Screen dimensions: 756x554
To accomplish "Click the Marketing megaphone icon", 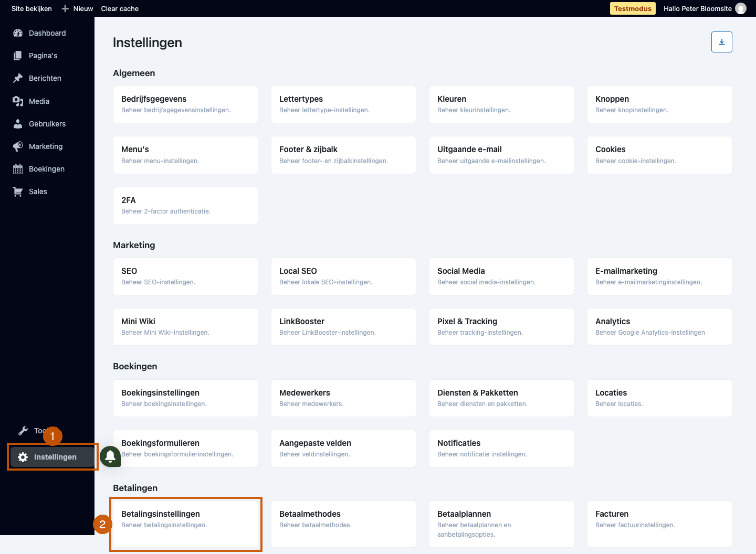I will pos(18,146).
